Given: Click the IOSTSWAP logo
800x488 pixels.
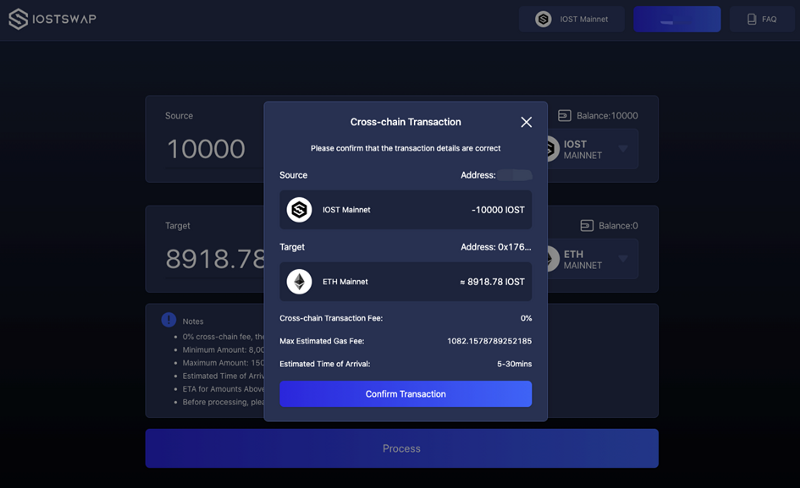Looking at the screenshot, I should point(53,19).
